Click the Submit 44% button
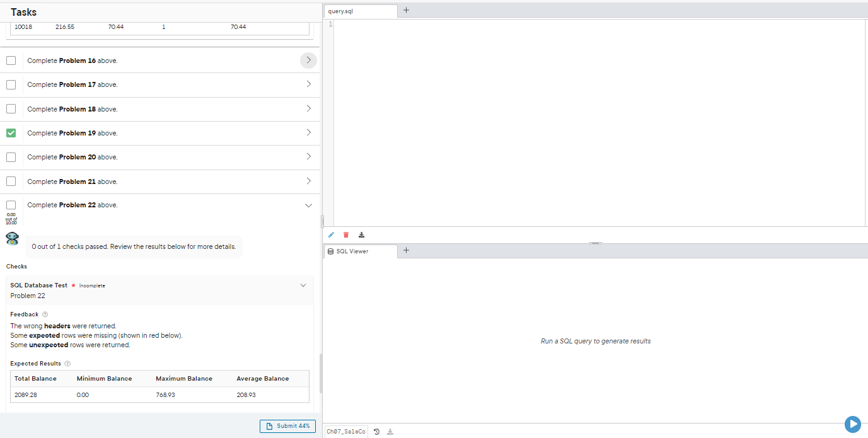868x438 pixels. tap(287, 426)
